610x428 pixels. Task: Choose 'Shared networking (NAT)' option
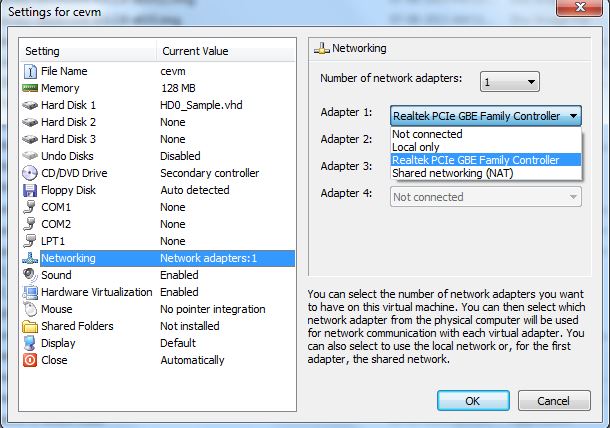[486, 173]
